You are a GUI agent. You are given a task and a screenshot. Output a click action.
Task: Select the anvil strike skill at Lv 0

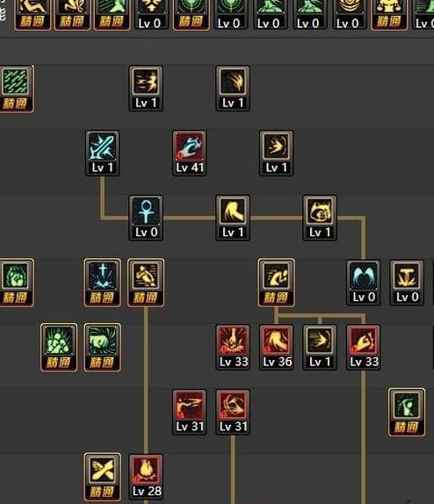[x=407, y=283]
